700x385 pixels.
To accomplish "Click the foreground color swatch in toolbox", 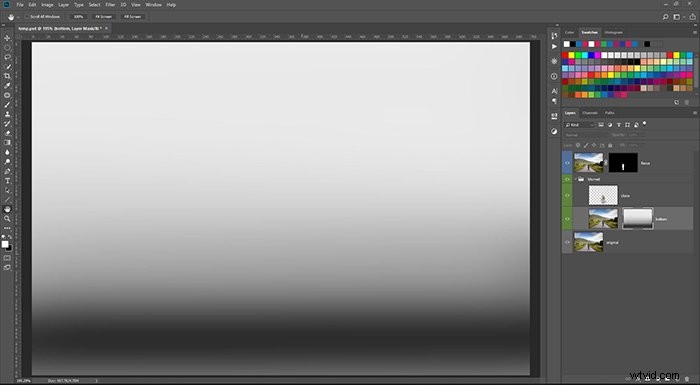I will click(x=5, y=244).
